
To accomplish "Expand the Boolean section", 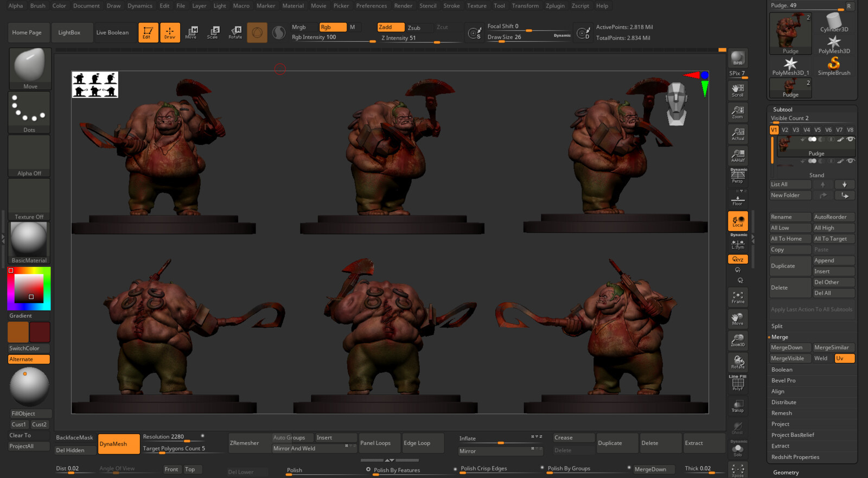I will [x=782, y=369].
